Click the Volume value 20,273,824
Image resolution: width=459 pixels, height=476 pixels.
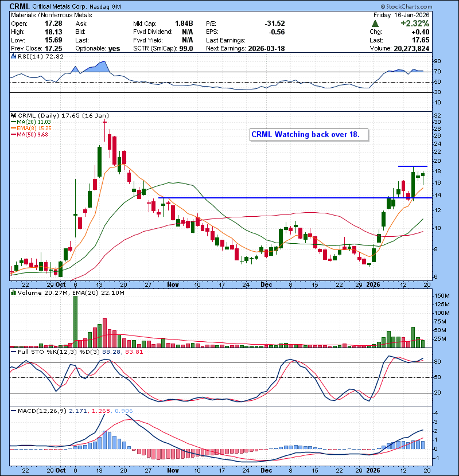[x=411, y=49]
